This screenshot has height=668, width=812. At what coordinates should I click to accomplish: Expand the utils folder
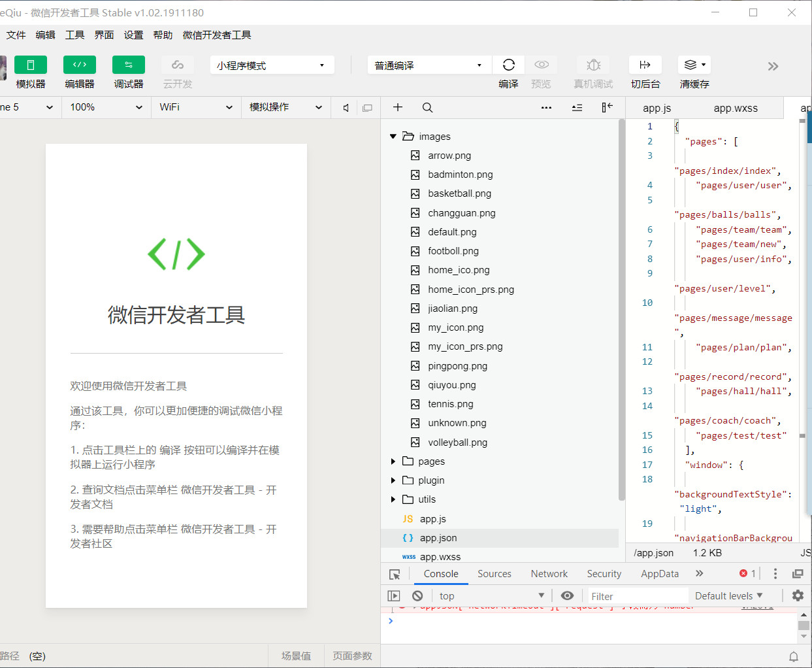(x=393, y=499)
